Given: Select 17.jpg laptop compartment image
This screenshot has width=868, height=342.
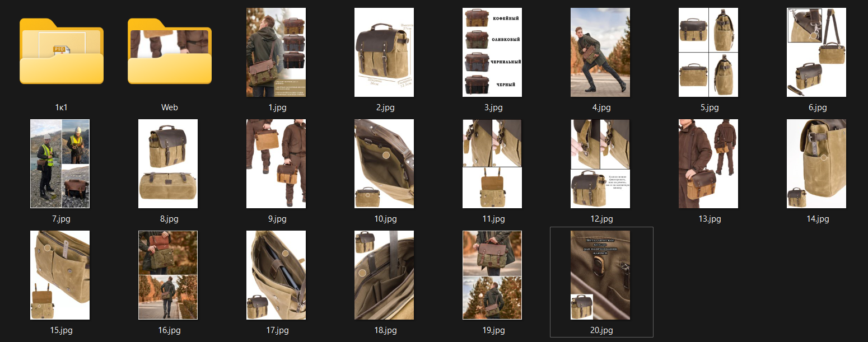Looking at the screenshot, I should coord(276,275).
